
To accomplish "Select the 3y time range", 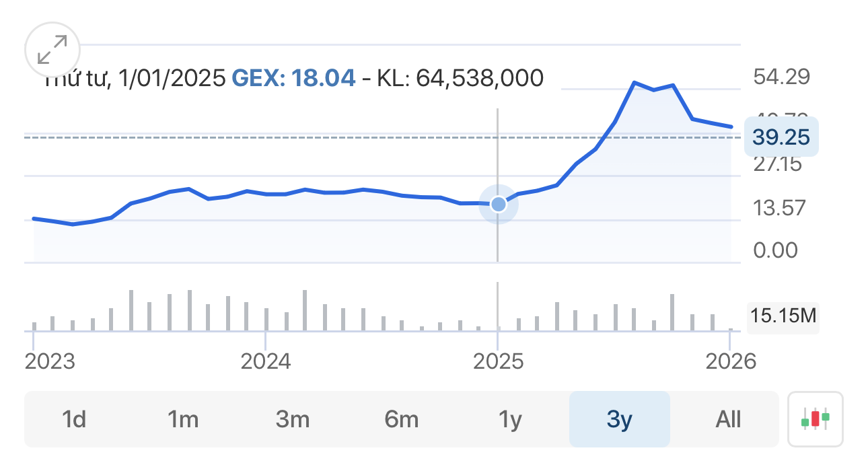I will tap(620, 419).
